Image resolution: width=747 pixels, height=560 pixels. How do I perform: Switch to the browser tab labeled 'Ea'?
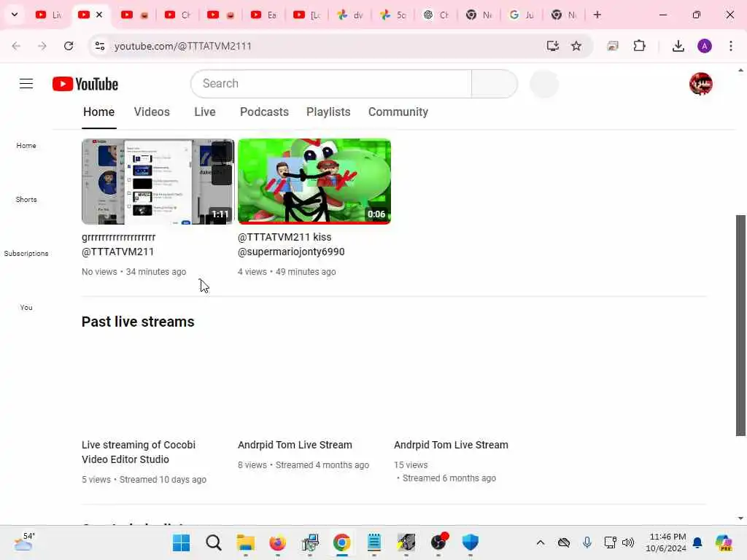[263, 15]
